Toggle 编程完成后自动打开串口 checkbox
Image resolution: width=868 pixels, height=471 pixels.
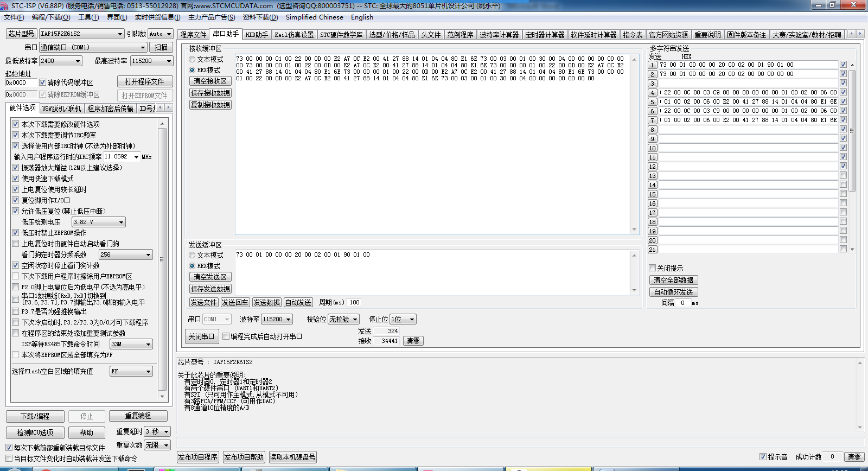click(x=226, y=336)
